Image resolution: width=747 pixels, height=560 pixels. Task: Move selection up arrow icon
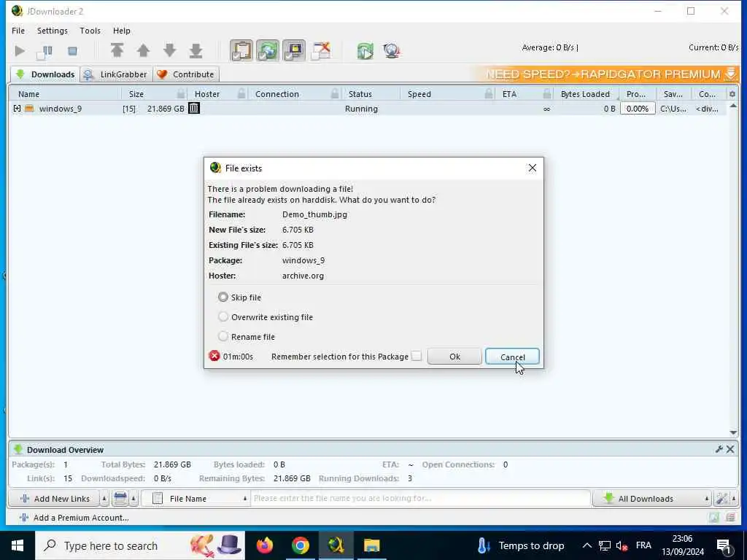click(143, 50)
